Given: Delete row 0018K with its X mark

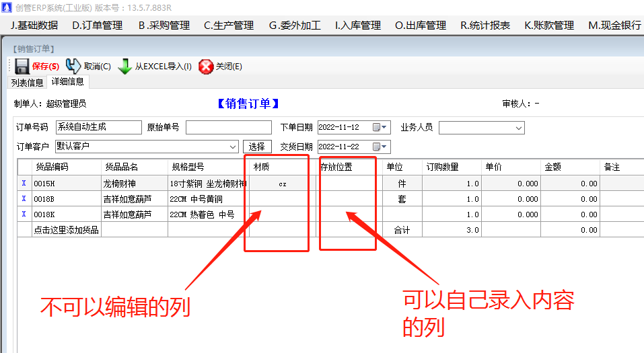Looking at the screenshot, I should coord(24,214).
